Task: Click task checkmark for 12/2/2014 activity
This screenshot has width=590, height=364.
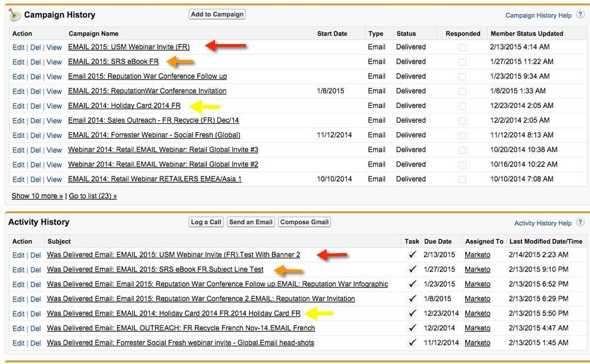Action: pyautogui.click(x=412, y=328)
